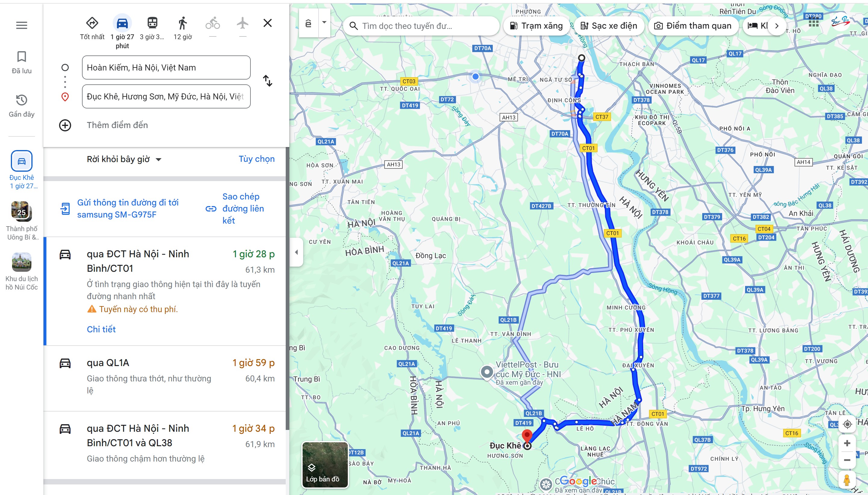Viewport: 868px width, 495px height.
Task: Select walking travel mode icon
Action: pyautogui.click(x=183, y=23)
